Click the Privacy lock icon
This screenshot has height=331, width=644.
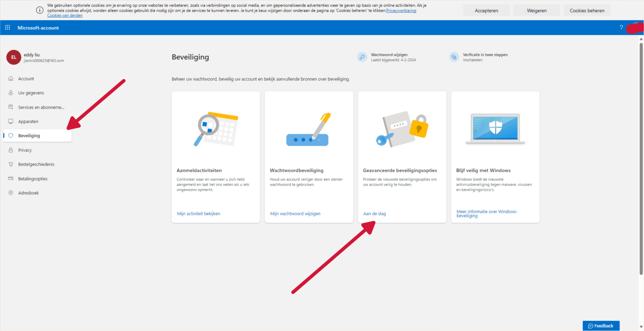click(x=11, y=150)
